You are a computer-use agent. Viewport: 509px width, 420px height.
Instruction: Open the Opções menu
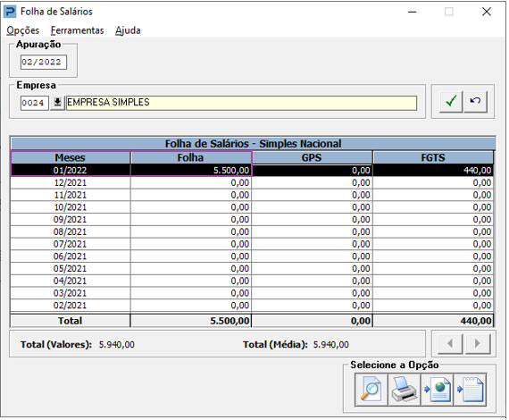click(22, 30)
